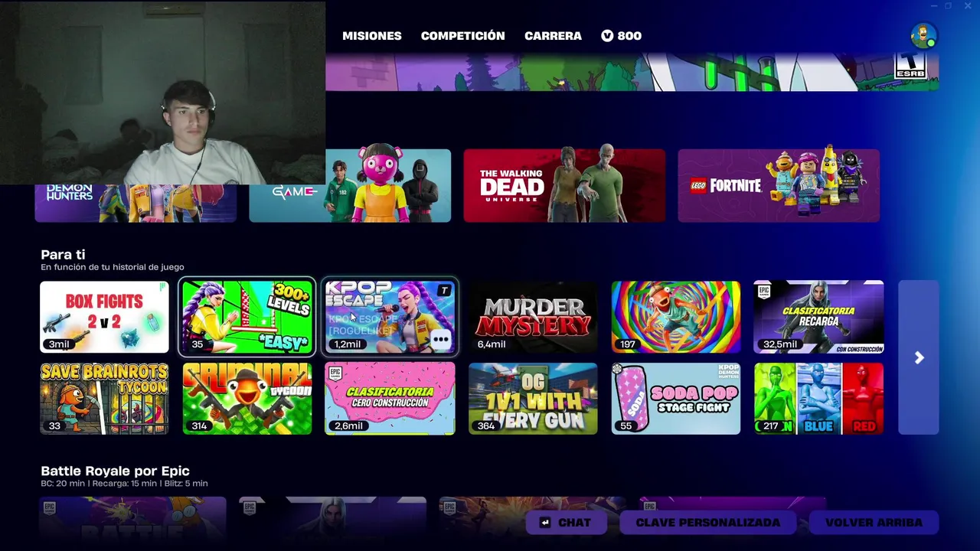Open The Walking Dead Universe banner
Image resolution: width=980 pixels, height=551 pixels.
tap(564, 186)
